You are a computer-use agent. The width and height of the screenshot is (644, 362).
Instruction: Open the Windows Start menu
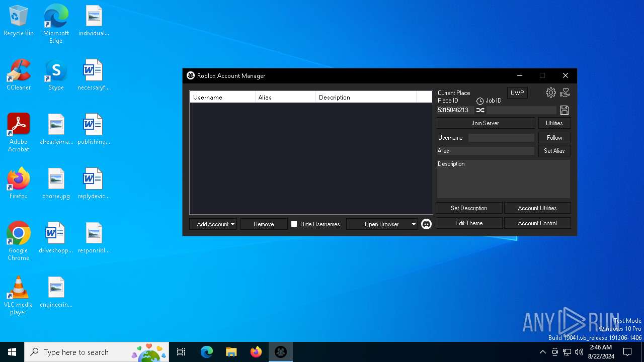(12, 352)
